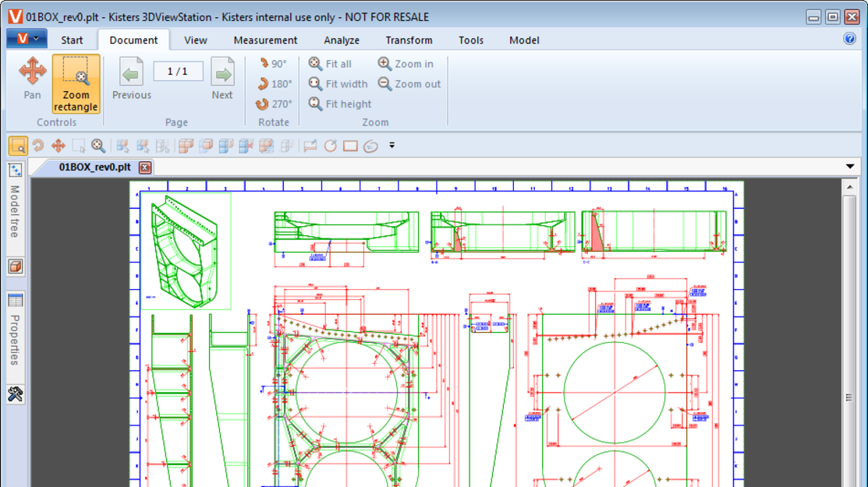The image size is (868, 487).
Task: Select the Document ribbon tab
Action: pos(133,41)
